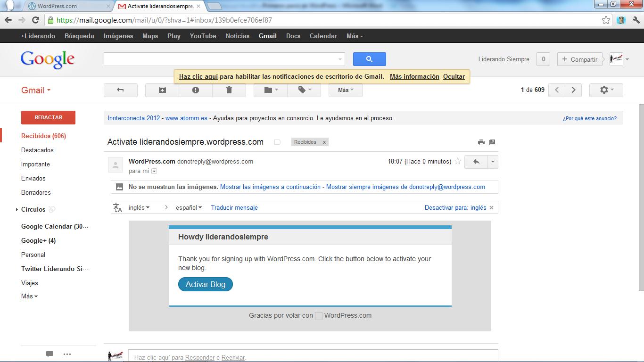Open +Liderando in Google bar
This screenshot has height=362, width=644.
click(x=38, y=36)
